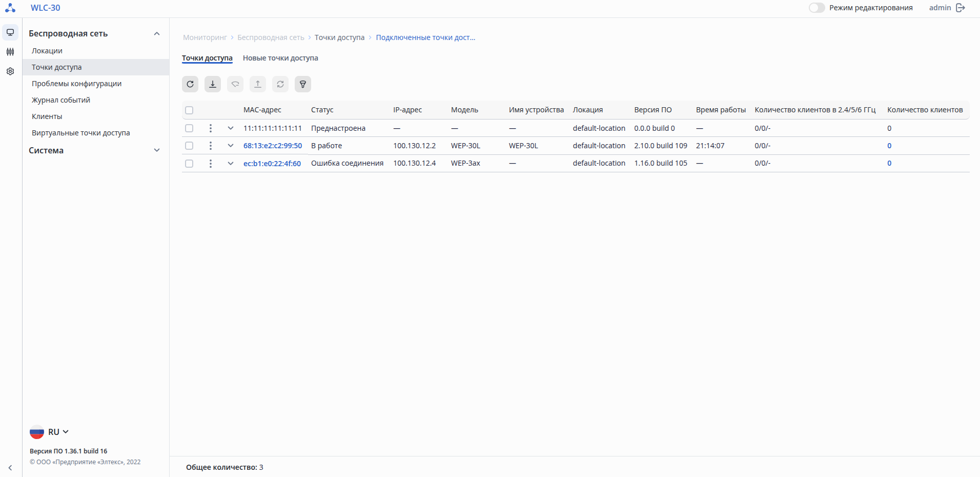
Task: Check the select-all checkbox in table header
Action: pos(189,110)
